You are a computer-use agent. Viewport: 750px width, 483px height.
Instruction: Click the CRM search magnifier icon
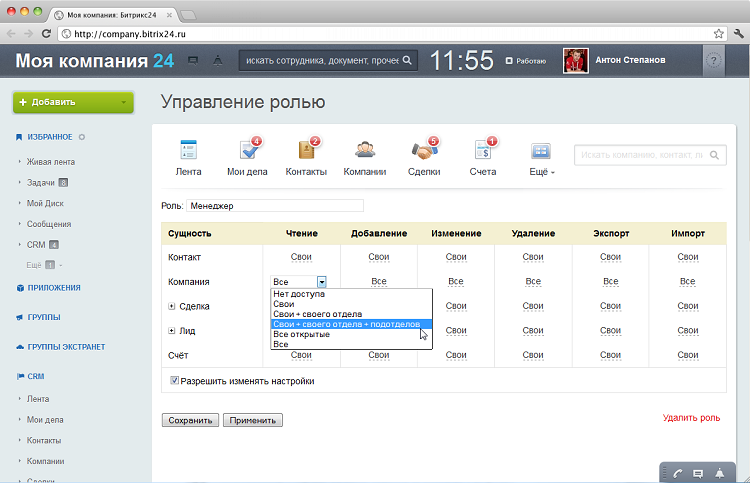(x=714, y=155)
